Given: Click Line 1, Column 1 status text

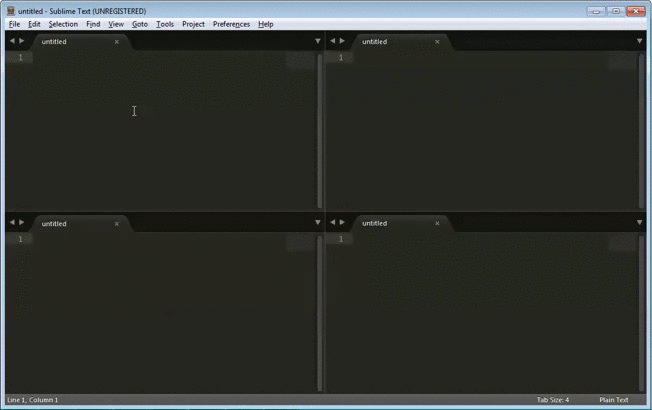Looking at the screenshot, I should (33, 400).
